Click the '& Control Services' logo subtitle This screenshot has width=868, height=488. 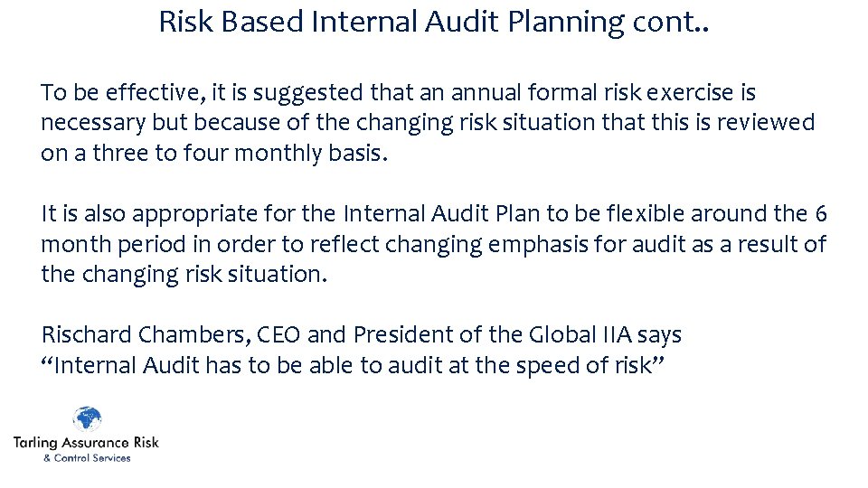(x=87, y=458)
